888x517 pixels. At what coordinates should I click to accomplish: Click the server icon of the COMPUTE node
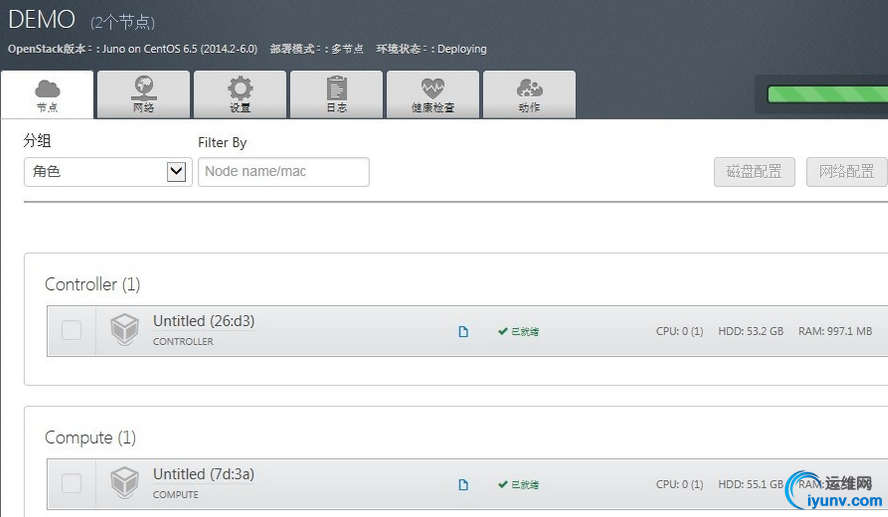(x=124, y=482)
